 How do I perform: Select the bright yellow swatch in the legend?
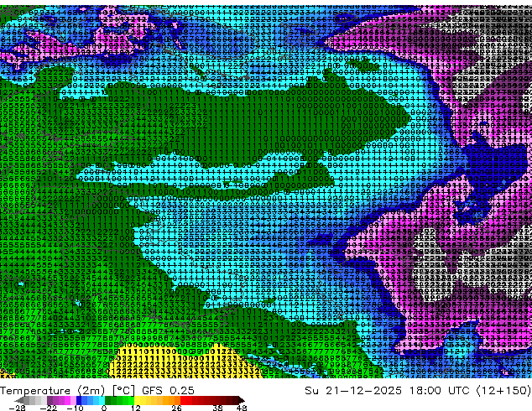click(x=137, y=400)
